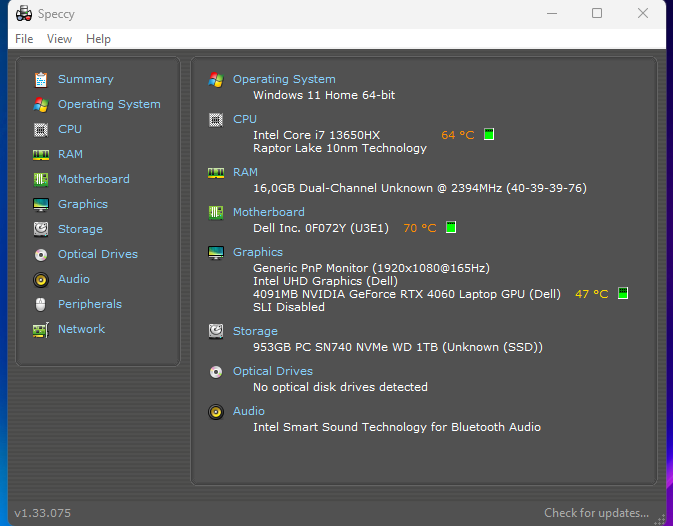Click the Speccy app icon in title bar

(x=24, y=14)
